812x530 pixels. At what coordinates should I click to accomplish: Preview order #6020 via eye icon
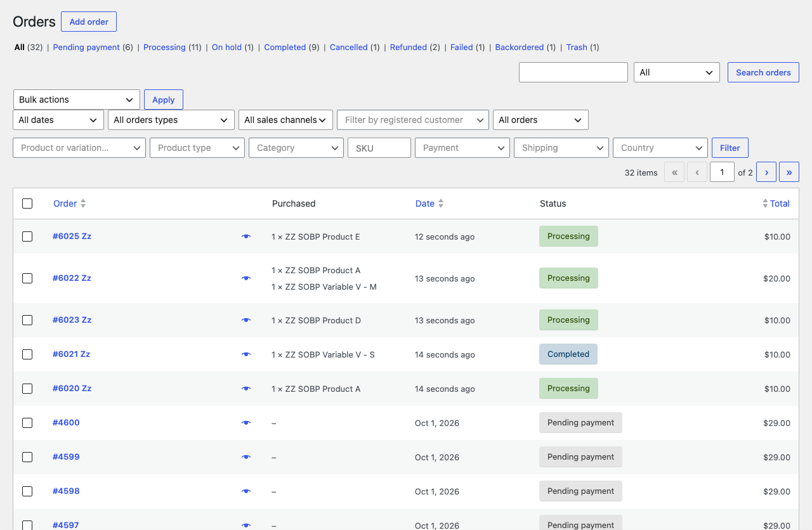point(246,389)
